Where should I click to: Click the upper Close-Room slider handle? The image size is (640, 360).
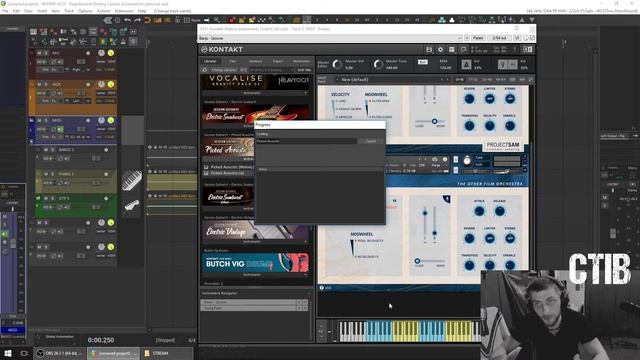point(434,121)
